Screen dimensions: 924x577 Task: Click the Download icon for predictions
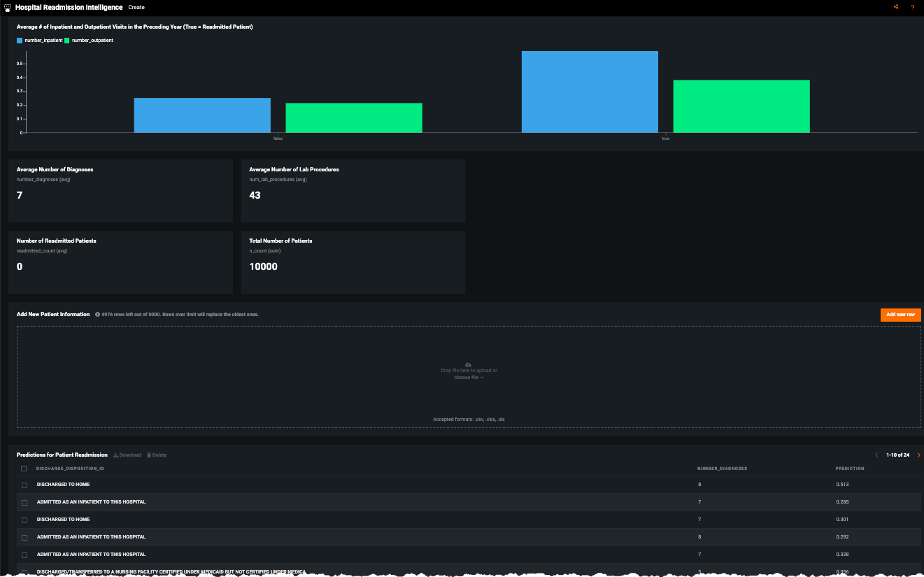point(115,455)
